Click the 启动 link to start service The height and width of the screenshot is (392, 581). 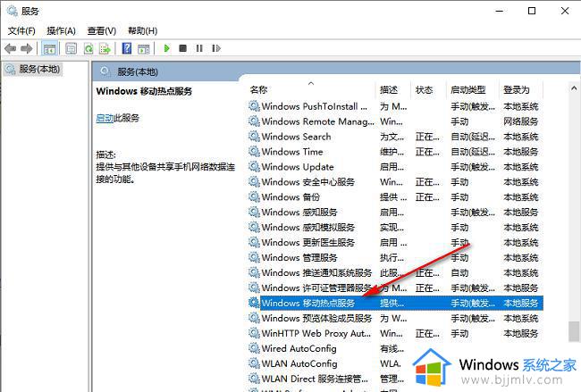[105, 118]
